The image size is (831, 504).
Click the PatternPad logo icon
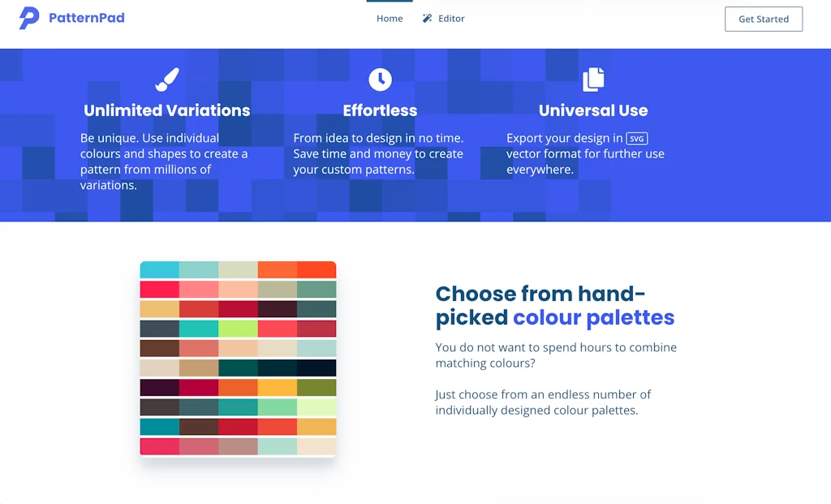(28, 18)
